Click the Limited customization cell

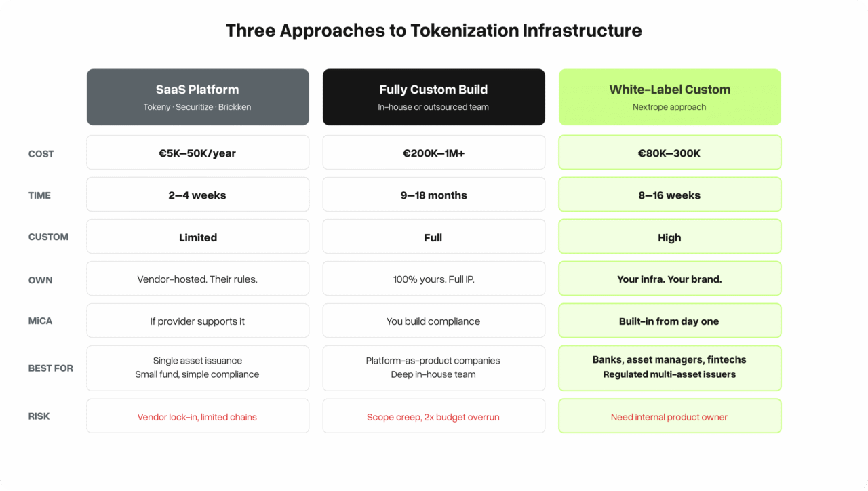click(x=197, y=237)
